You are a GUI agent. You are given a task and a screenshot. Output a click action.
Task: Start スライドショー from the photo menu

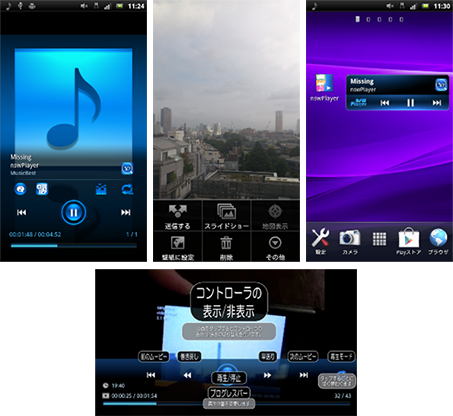point(226,216)
